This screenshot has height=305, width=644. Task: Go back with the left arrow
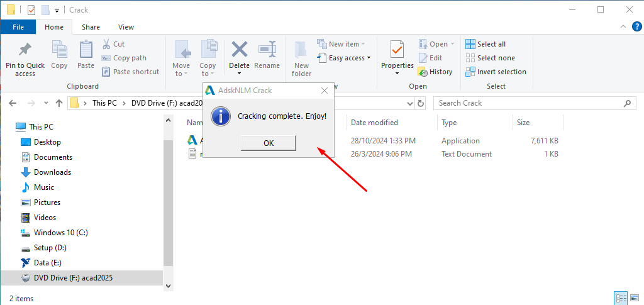[13, 103]
